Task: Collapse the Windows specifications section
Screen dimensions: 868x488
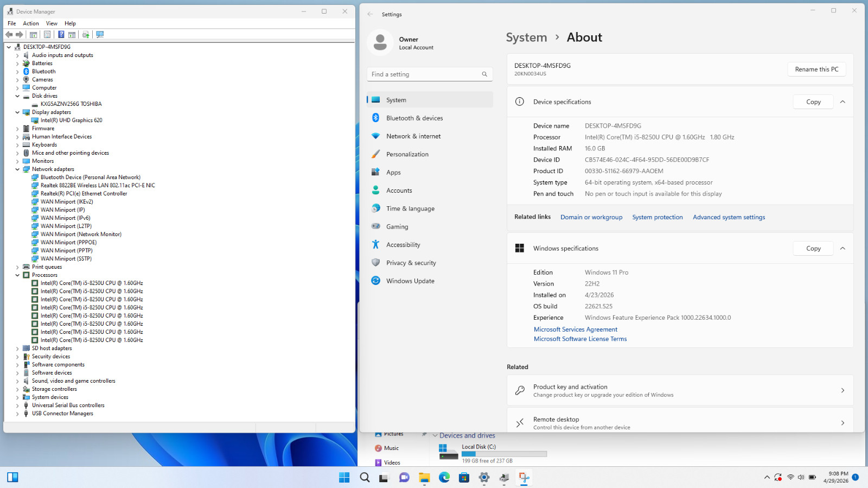Action: (x=843, y=248)
